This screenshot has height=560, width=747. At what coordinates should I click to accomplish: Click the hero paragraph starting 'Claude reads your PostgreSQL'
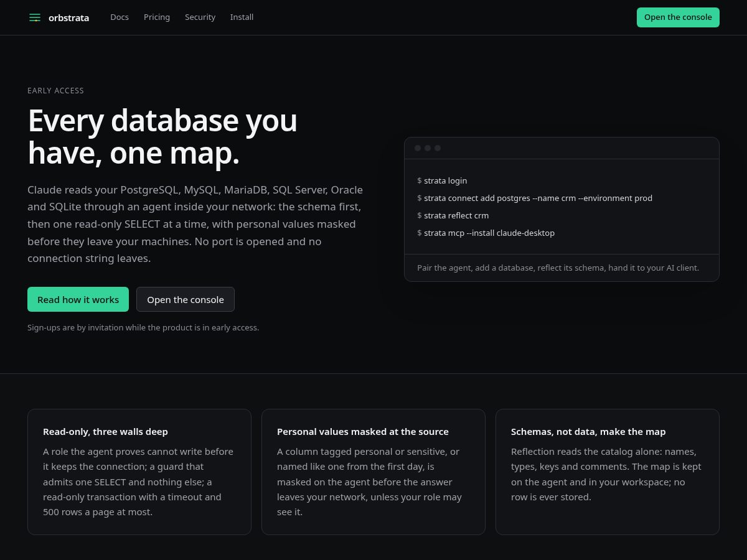click(x=195, y=224)
